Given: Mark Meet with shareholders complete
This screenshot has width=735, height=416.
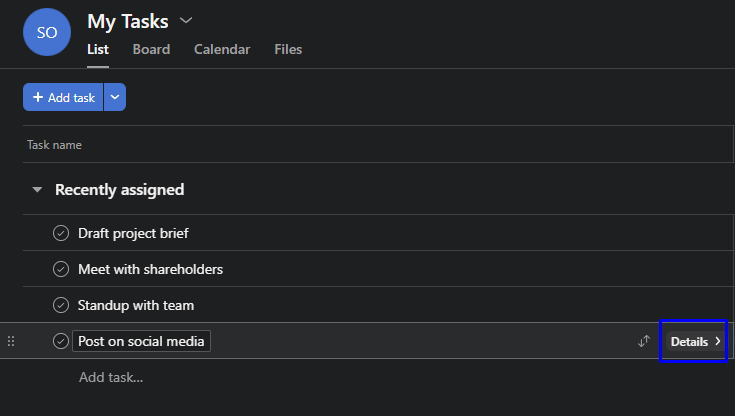Looking at the screenshot, I should pyautogui.click(x=61, y=269).
